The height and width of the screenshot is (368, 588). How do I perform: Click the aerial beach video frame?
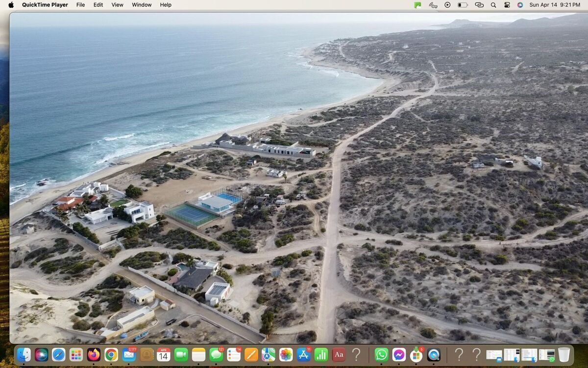tap(294, 177)
